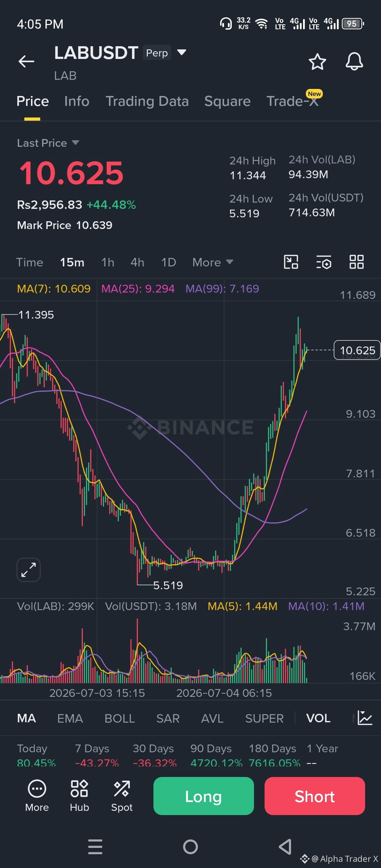Tap the back arrow icon

coord(26,61)
